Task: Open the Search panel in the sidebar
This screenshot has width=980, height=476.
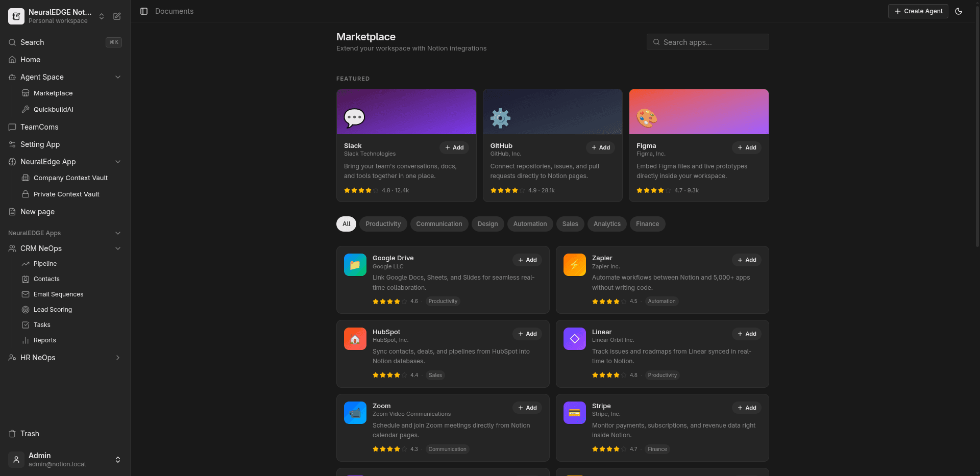Action: click(32, 42)
